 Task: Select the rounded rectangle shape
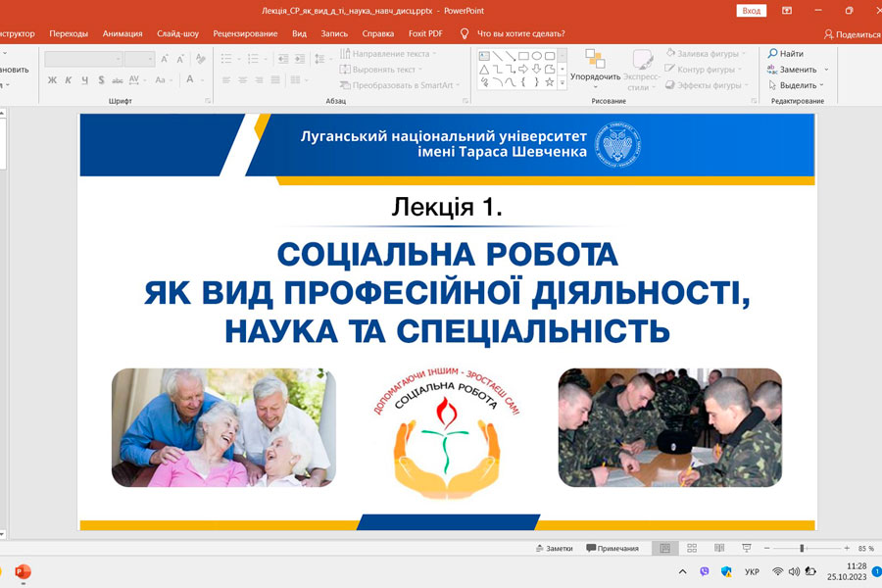(550, 56)
